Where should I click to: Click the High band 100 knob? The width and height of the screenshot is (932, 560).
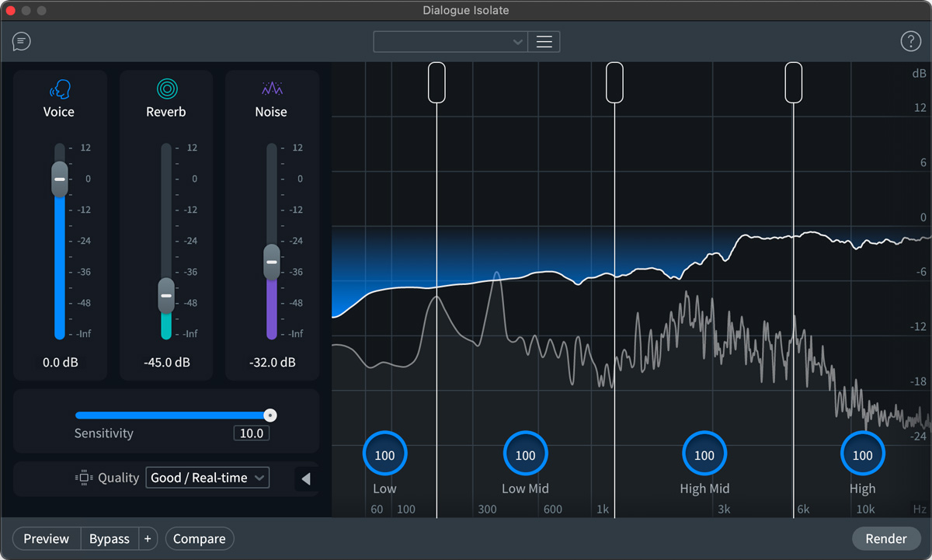point(863,455)
